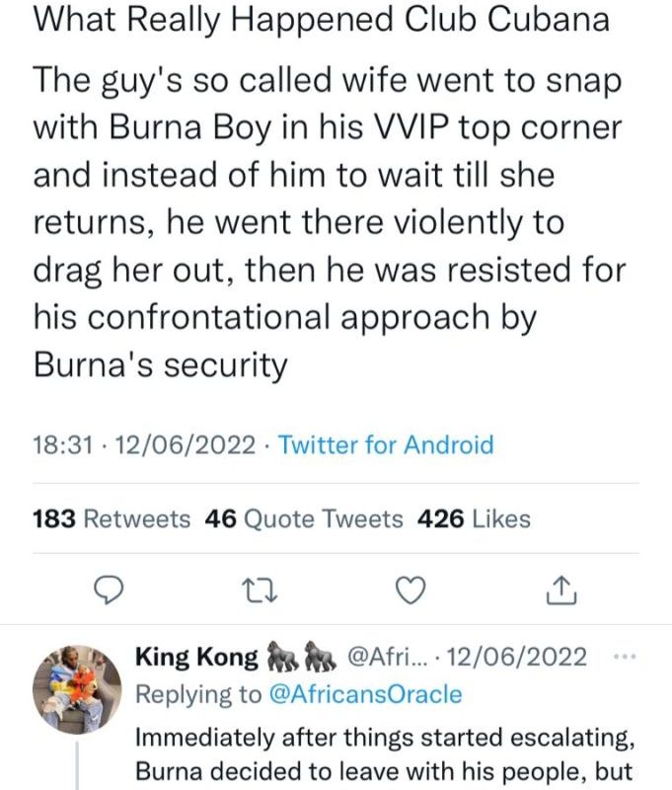This screenshot has width=672, height=790.
Task: Share the tweet using the upload icon
Action: point(560,590)
